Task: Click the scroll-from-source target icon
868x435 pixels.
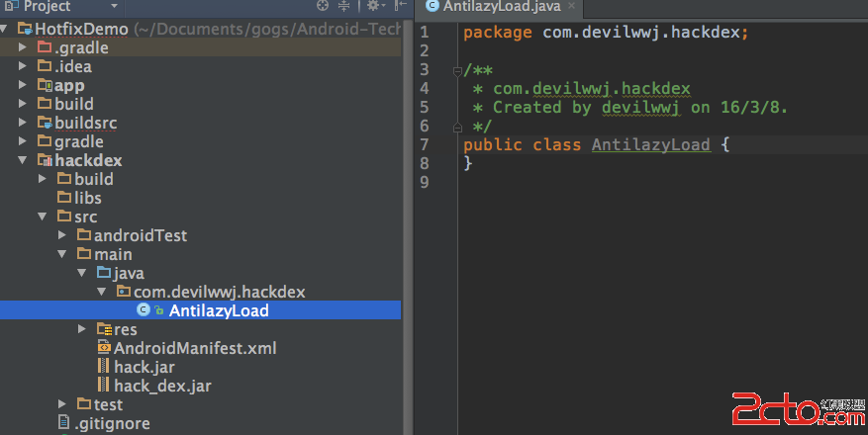Action: click(323, 6)
